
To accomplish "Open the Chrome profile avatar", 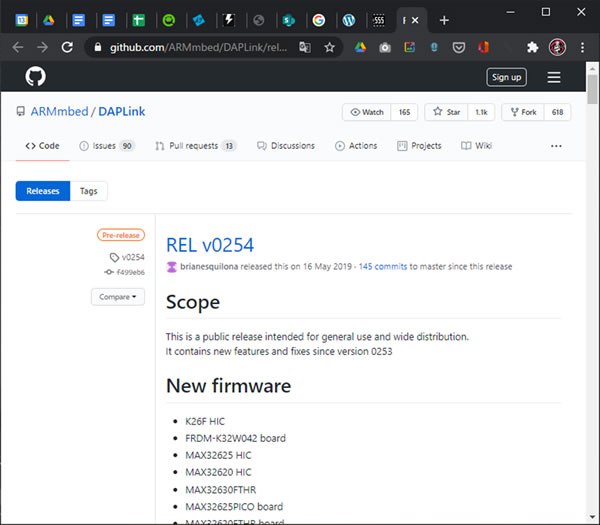I will tap(558, 47).
